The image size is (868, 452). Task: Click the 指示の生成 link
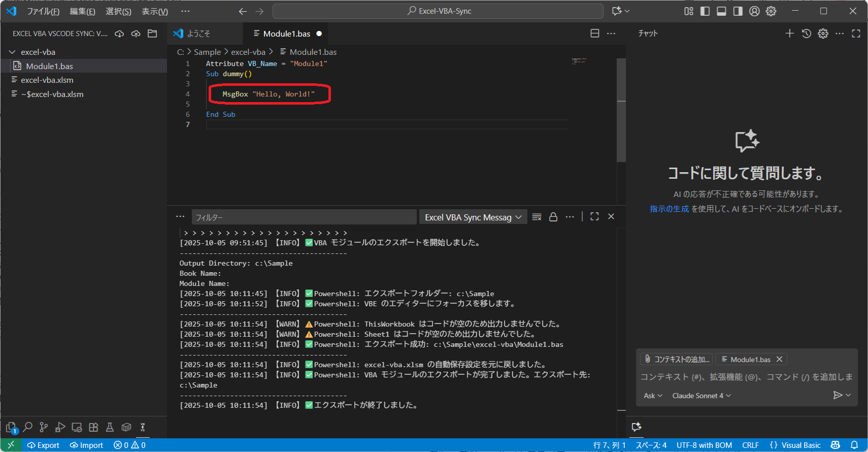tap(670, 209)
